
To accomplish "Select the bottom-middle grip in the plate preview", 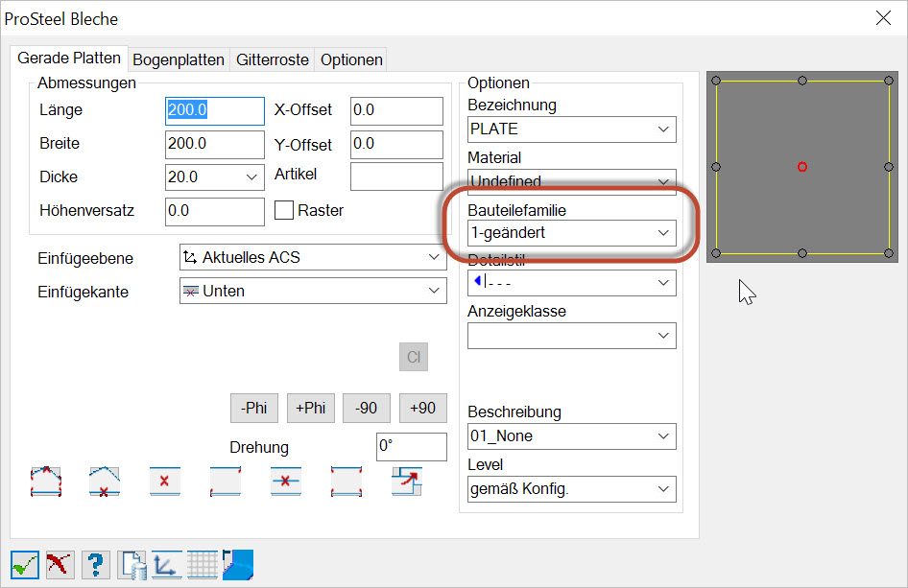I will pos(802,253).
